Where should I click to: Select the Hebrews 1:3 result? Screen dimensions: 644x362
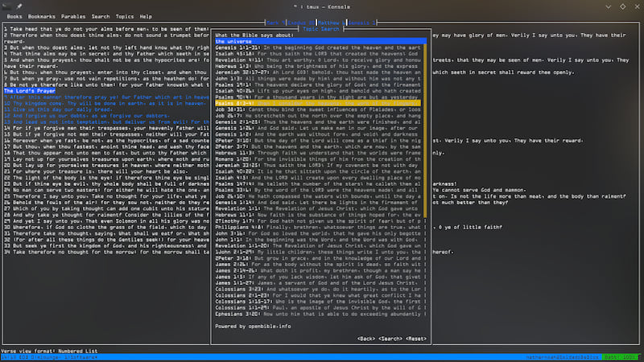[318, 66]
